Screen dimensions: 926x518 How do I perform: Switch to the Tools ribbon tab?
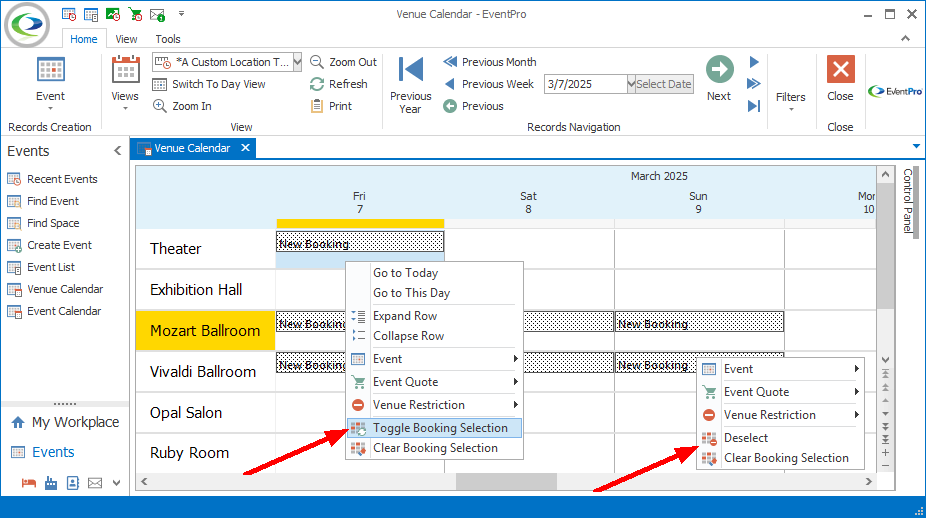168,39
